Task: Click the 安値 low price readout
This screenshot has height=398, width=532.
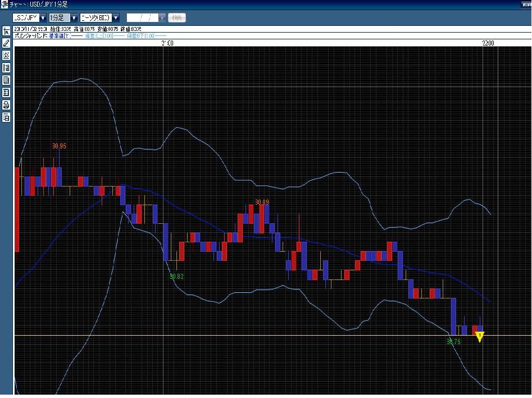Action: tap(108, 29)
